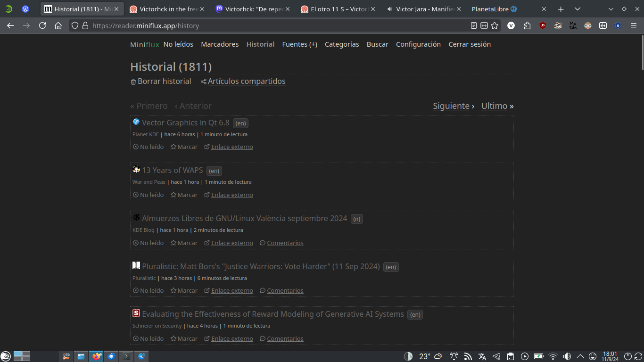Open 'Evaluating the Effectiveness of Reward Modeling' article
Image resolution: width=644 pixels, height=362 pixels.
coord(273,314)
